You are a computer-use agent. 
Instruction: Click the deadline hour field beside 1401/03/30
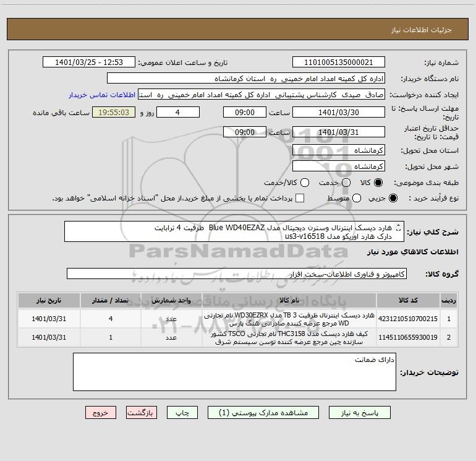(x=245, y=112)
